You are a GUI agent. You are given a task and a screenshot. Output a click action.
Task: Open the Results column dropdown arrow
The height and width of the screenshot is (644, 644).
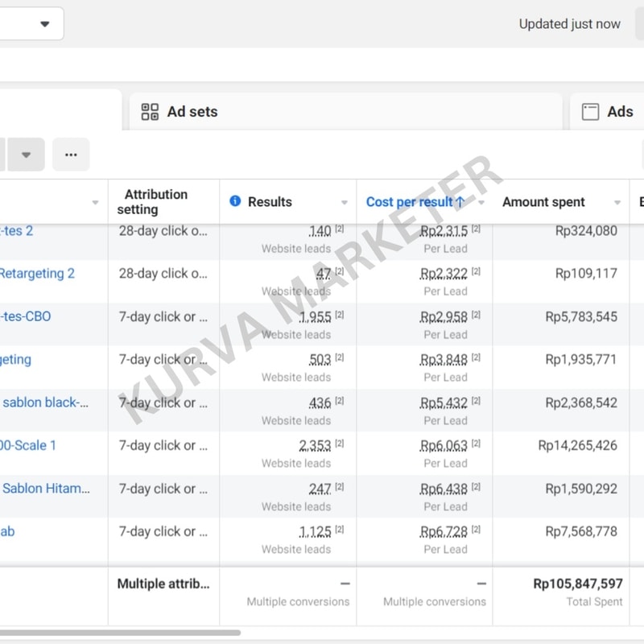pyautogui.click(x=345, y=202)
